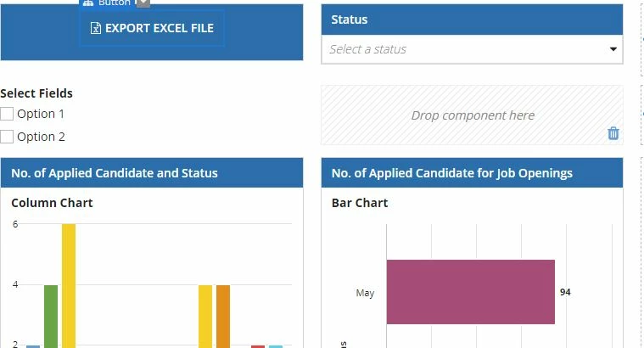Click the green column in column chart
The width and height of the screenshot is (644, 348).
coord(51,317)
